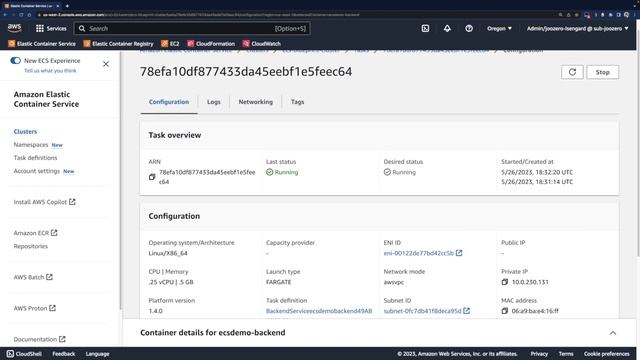This screenshot has height=360, width=640.
Task: Copy the private IP 10.0.230.131
Action: tap(505, 282)
